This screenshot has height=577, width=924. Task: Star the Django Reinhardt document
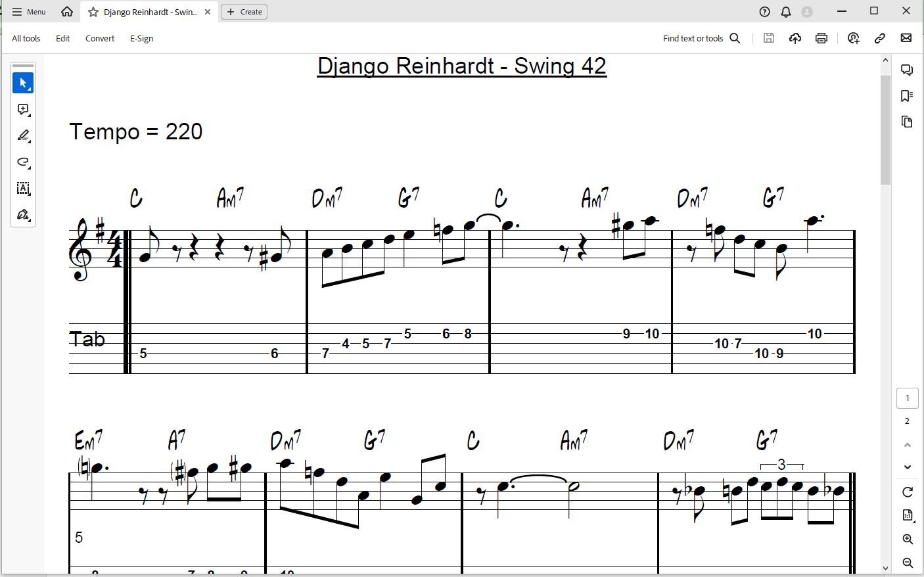(x=93, y=12)
